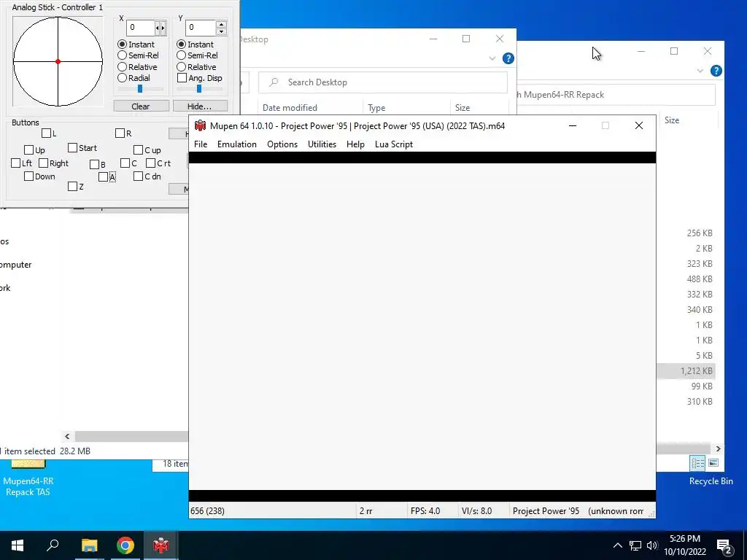Tick the Start button checkbox

(72, 148)
